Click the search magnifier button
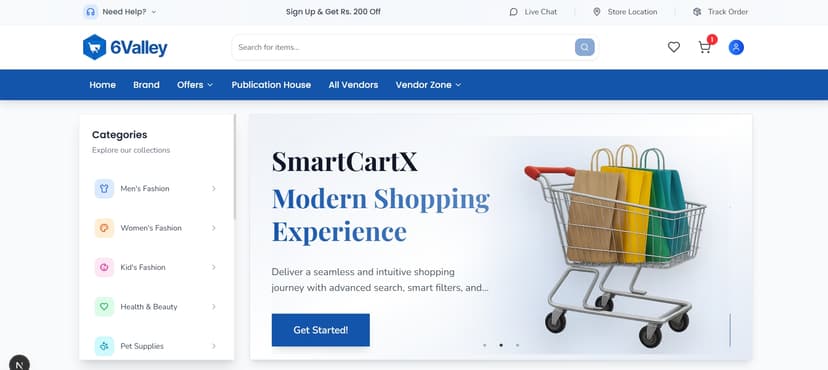The height and width of the screenshot is (370, 828). (x=585, y=47)
